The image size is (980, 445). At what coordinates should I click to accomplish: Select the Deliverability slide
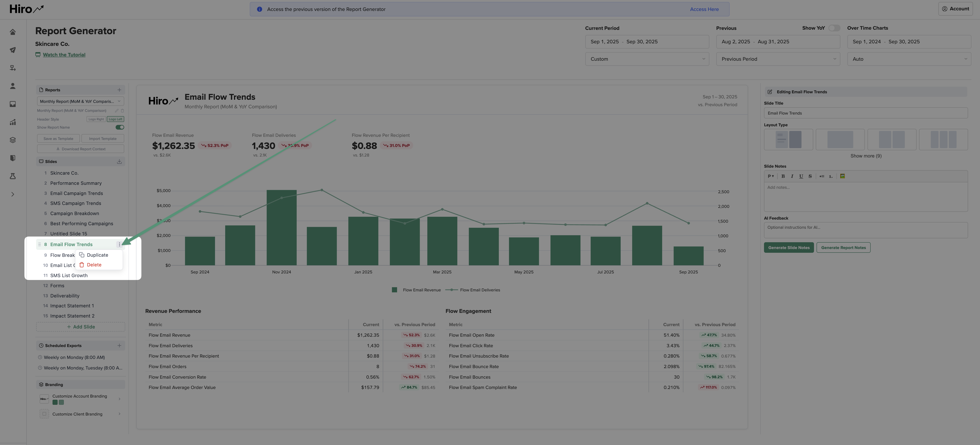65,296
